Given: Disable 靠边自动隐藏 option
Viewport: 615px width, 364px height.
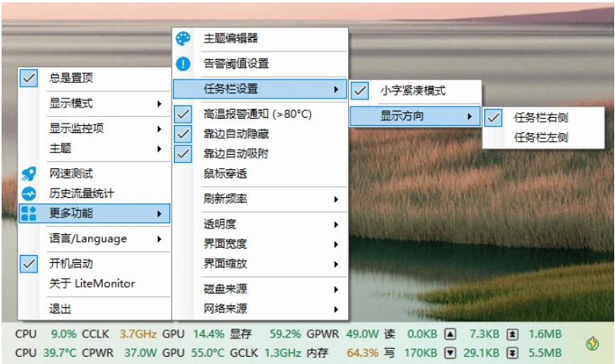Looking at the screenshot, I should (184, 134).
